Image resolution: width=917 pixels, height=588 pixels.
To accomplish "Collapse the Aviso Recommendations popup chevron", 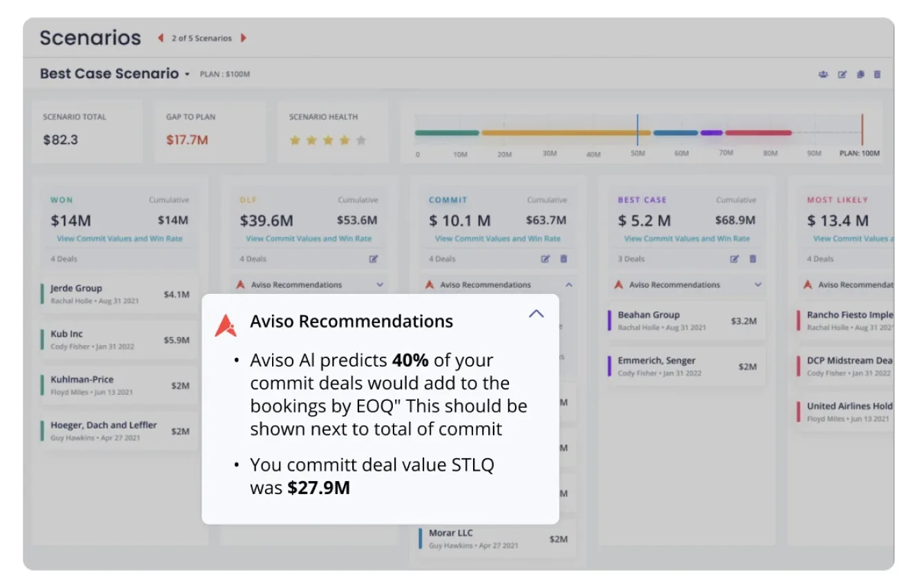I will pyautogui.click(x=536, y=313).
